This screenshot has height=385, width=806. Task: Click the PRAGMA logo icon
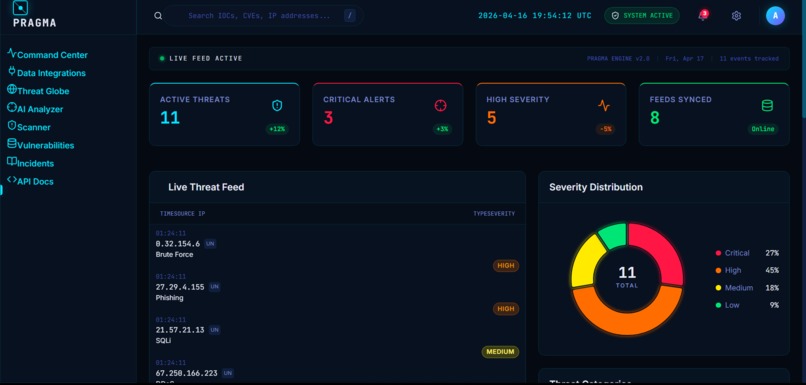20,7
